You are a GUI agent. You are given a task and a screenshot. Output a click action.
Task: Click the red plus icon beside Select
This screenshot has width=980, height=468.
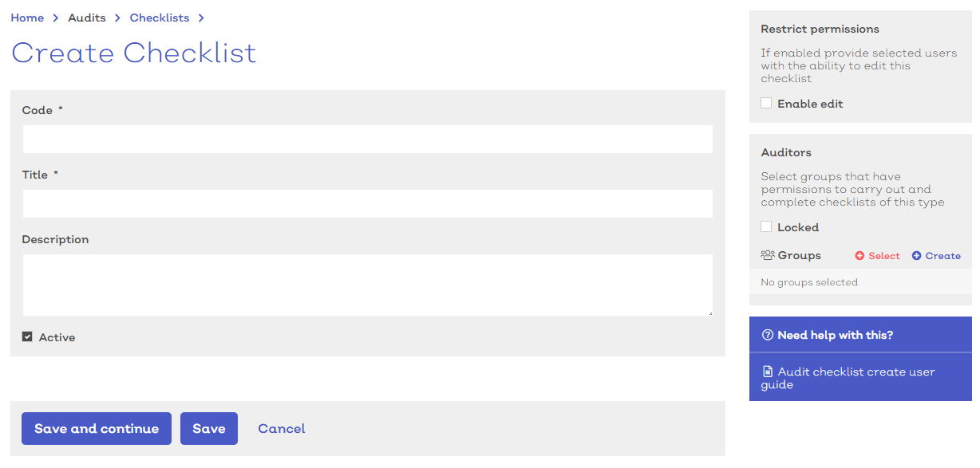pyautogui.click(x=859, y=256)
